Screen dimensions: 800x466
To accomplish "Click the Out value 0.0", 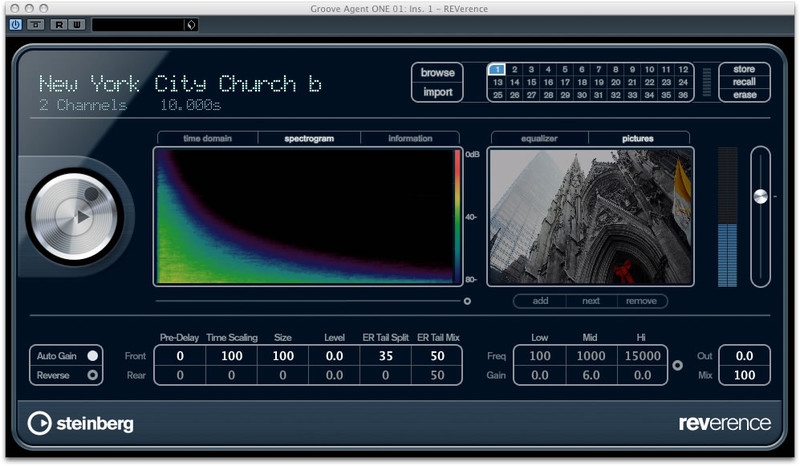I will click(x=744, y=356).
